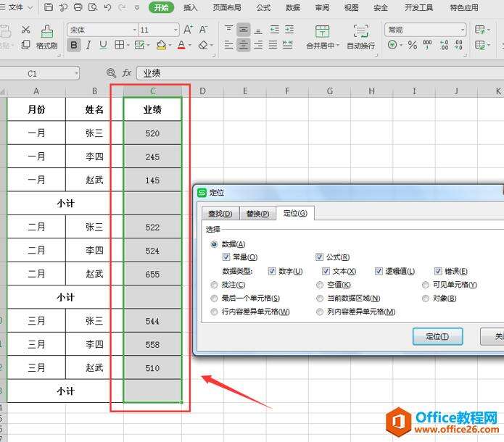Toggle bold formatting in the ribbon
The width and height of the screenshot is (504, 442).
point(74,45)
